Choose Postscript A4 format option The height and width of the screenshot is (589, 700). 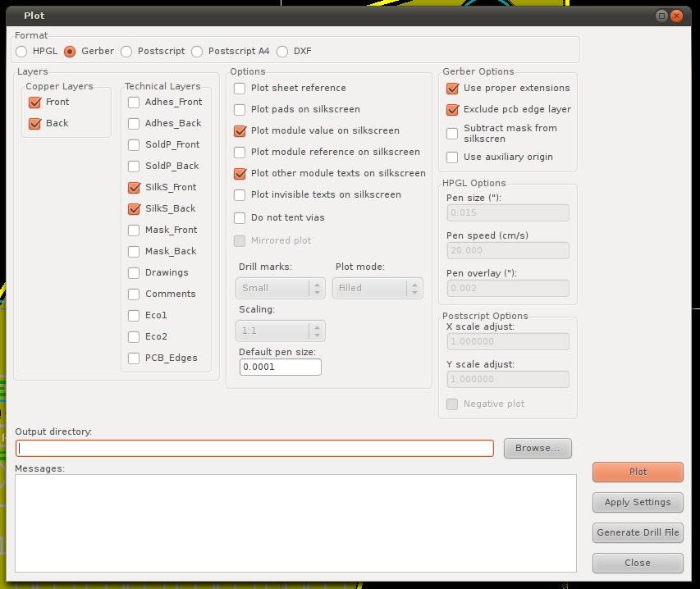[x=197, y=52]
